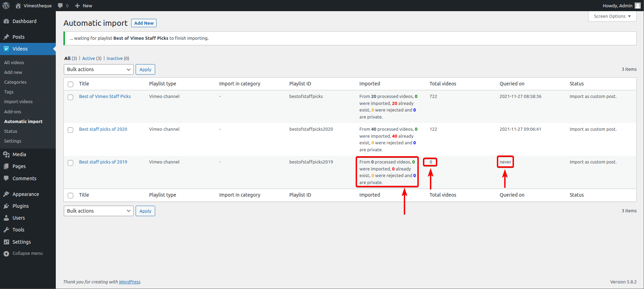Click the Collapse menu arrow icon
Viewport: 644px width, 289px height.
point(6,253)
